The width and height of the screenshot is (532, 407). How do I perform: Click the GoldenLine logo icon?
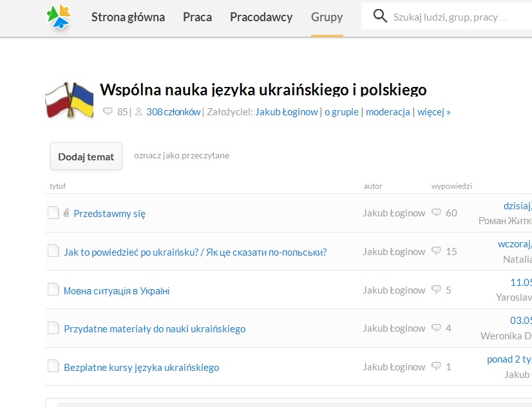pos(59,17)
